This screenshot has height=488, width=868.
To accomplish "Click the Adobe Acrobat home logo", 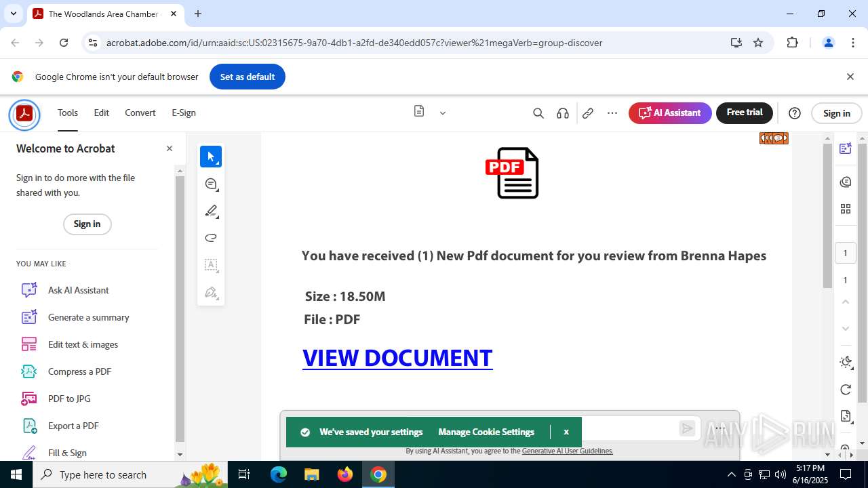I will click(24, 113).
